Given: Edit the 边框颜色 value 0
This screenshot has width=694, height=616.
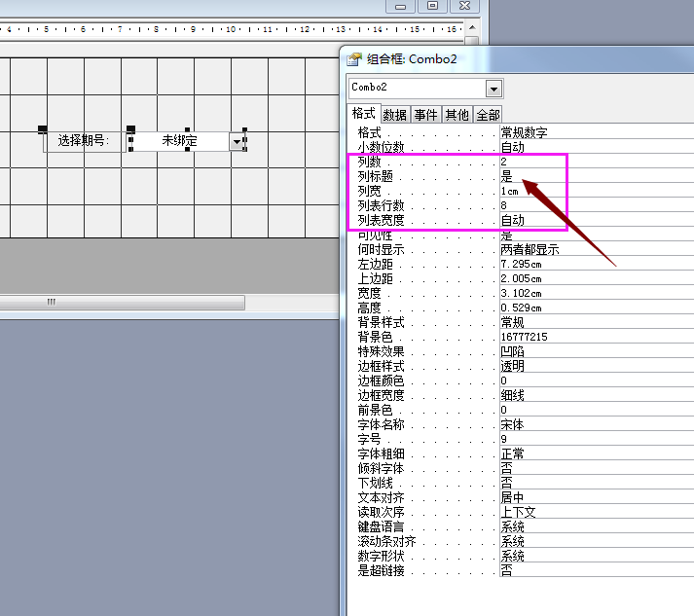Looking at the screenshot, I should tap(597, 380).
